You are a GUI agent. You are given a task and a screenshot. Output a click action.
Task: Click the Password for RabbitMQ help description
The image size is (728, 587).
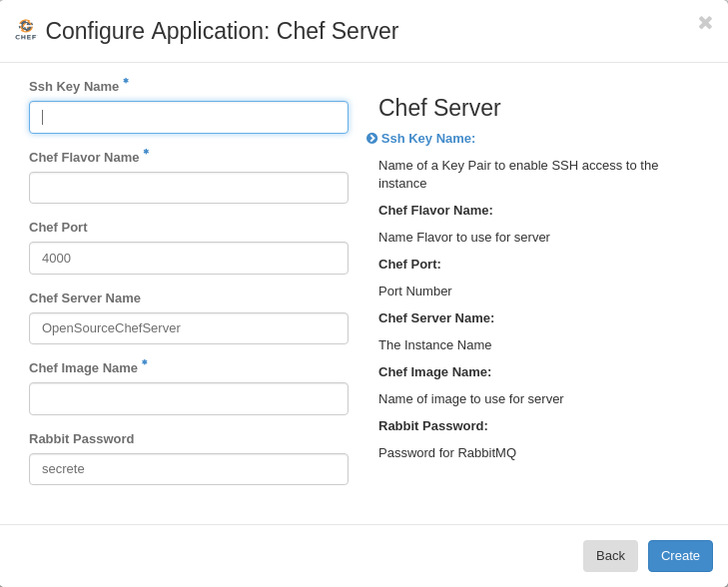coord(447,453)
